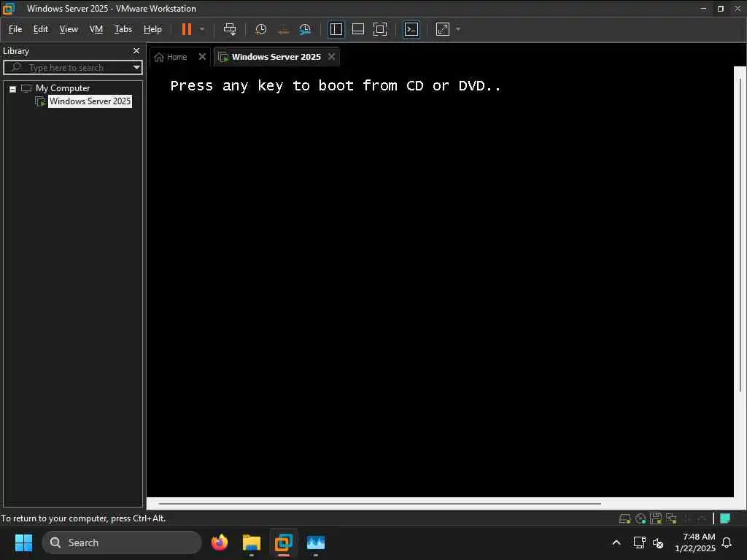Open the power options dropdown arrow

pyautogui.click(x=202, y=29)
